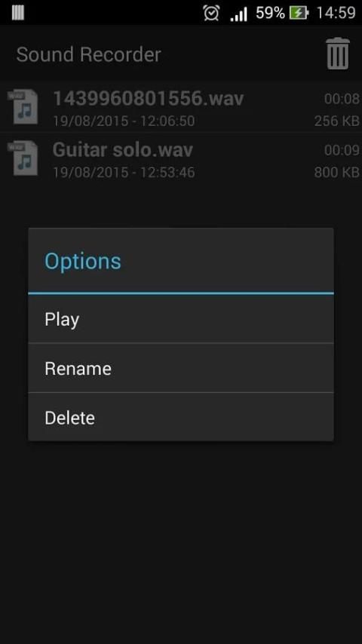Open the 1439960801556.wav recording entry
The width and height of the screenshot is (362, 644).
(181, 107)
